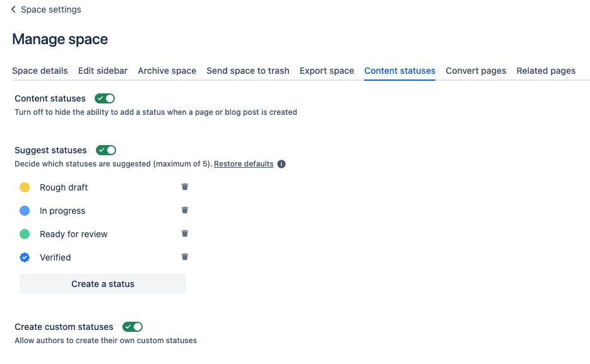Open the Archive space tab

pos(167,71)
